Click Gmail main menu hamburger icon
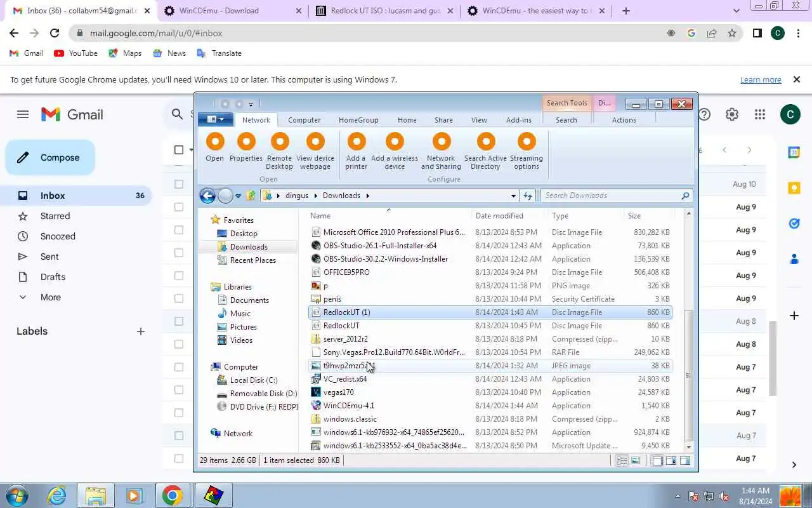 [x=23, y=114]
